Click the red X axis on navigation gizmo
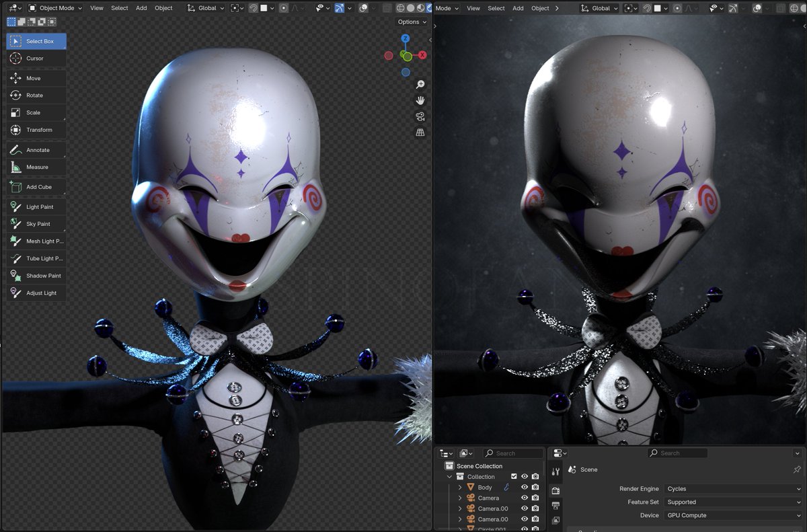This screenshot has width=807, height=532. click(x=423, y=55)
